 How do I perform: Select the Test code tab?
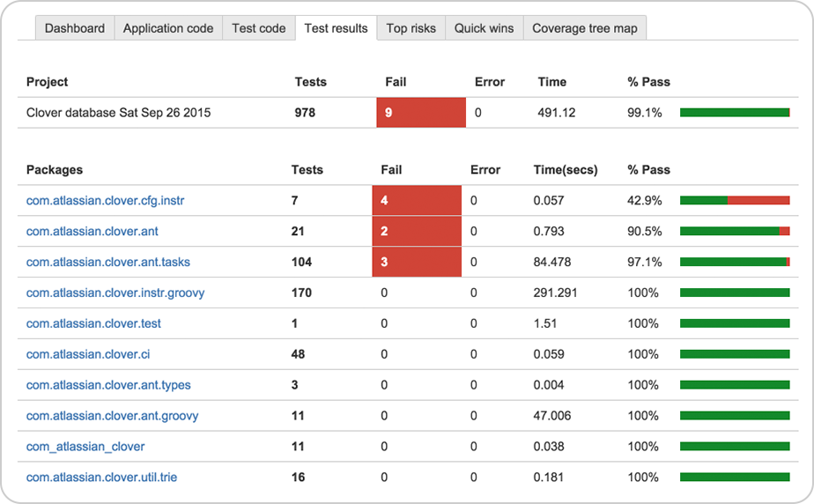259,28
